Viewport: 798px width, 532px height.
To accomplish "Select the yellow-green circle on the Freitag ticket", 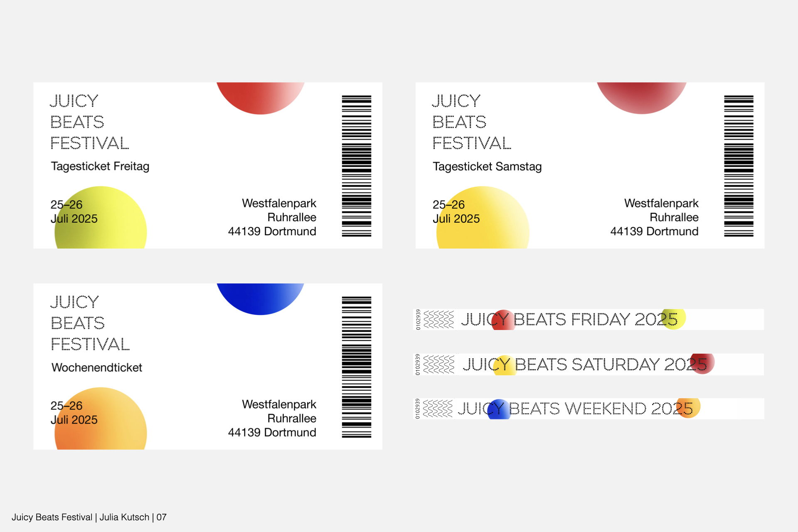I will (x=101, y=217).
